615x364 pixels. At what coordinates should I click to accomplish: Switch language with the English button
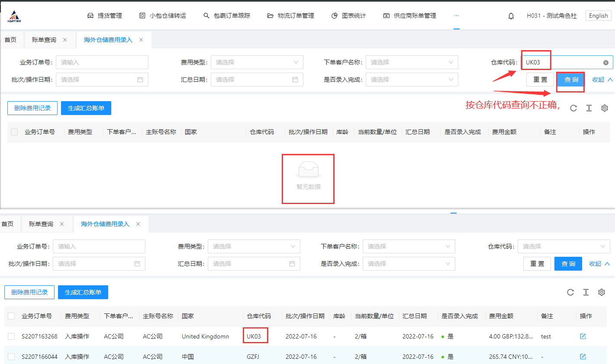(x=598, y=16)
